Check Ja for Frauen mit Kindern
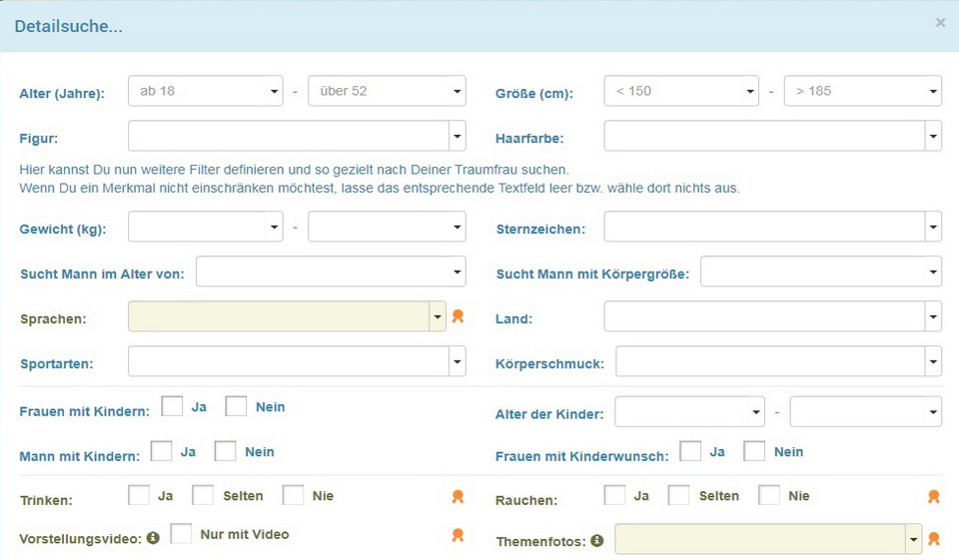The width and height of the screenshot is (959, 560). click(x=172, y=406)
